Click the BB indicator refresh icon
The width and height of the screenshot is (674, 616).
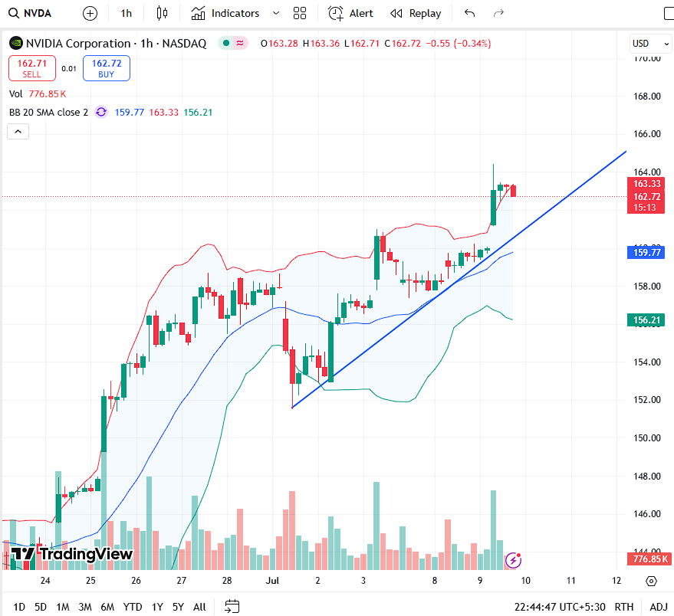[101, 112]
